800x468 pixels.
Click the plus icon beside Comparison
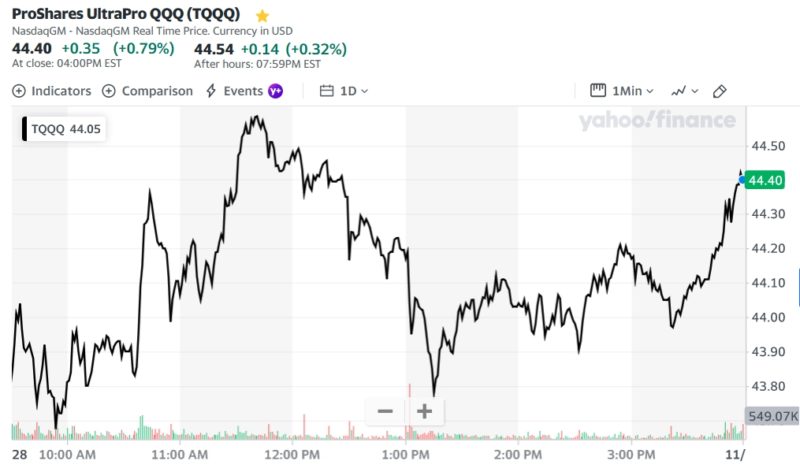[x=109, y=91]
